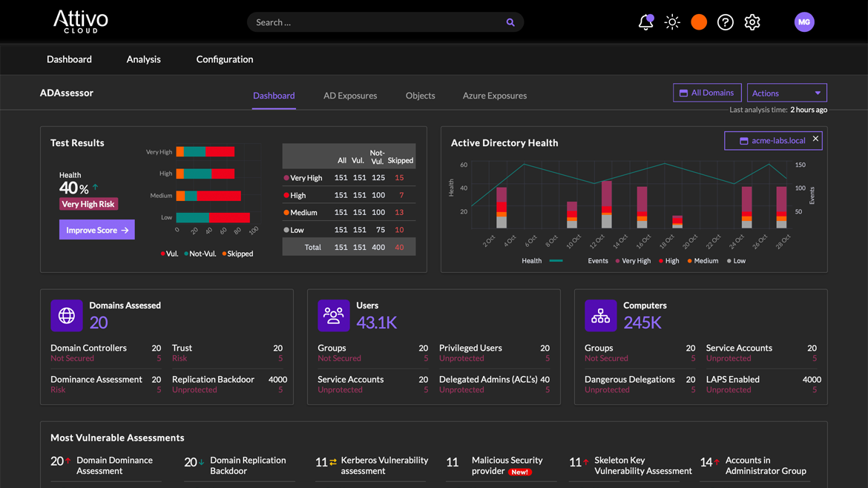Toggle the Very High events legend item
868x488 pixels.
[x=632, y=261]
